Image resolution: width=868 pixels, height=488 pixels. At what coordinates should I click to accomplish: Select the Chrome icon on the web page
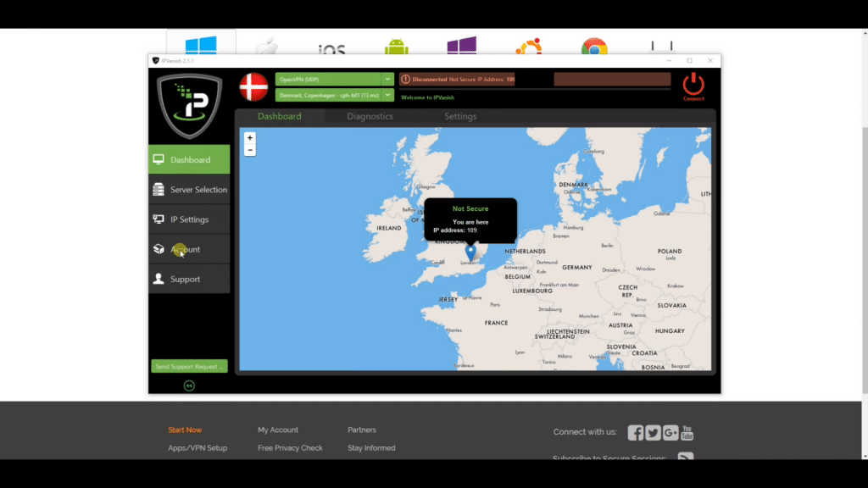594,47
